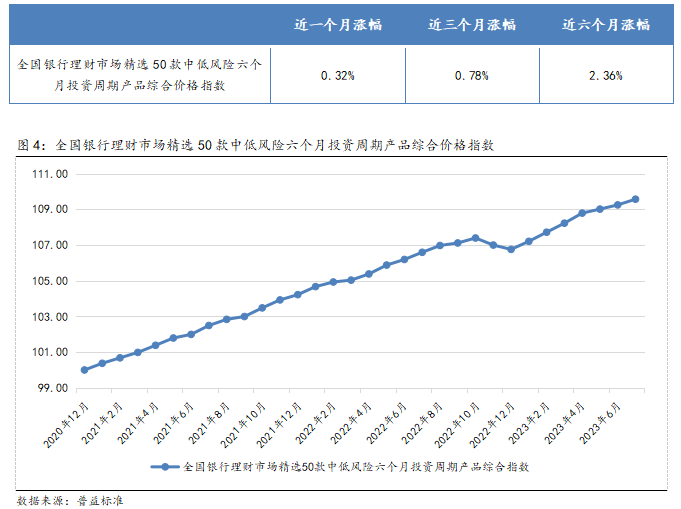The height and width of the screenshot is (509, 681).
Task: Select the 近一个月涨幅 column header
Action: [338, 24]
